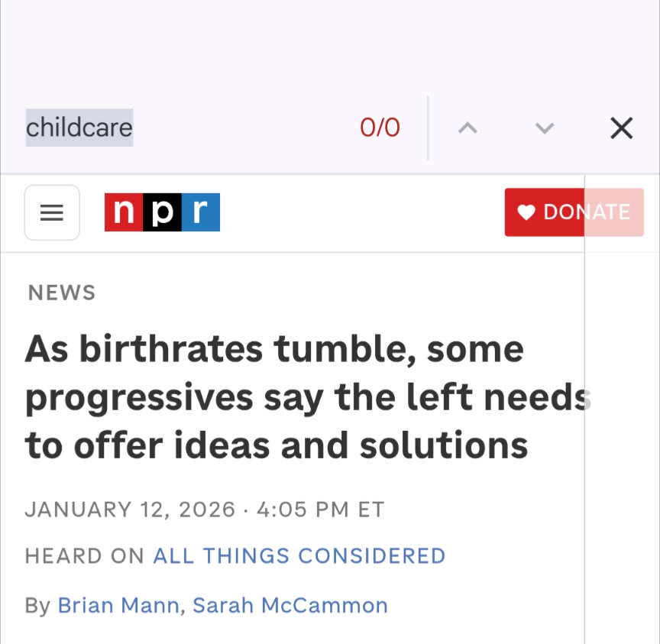Screen dimensions: 660x644
Task: Click the "By" byline prefix
Action: (37, 606)
